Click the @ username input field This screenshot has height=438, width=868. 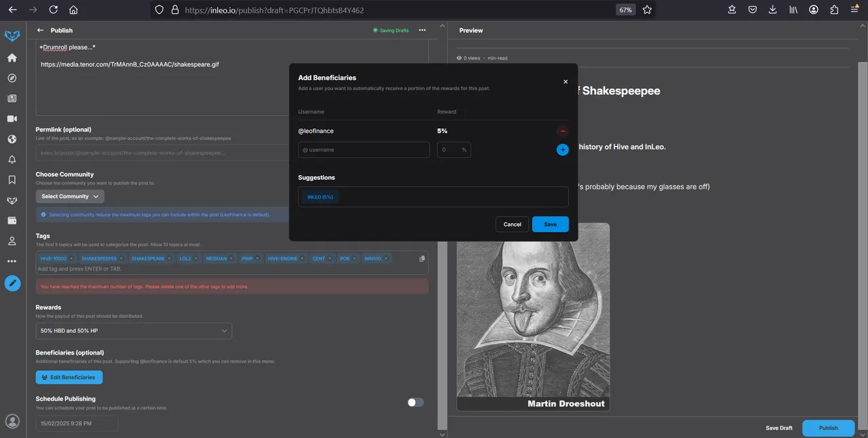pyautogui.click(x=363, y=150)
